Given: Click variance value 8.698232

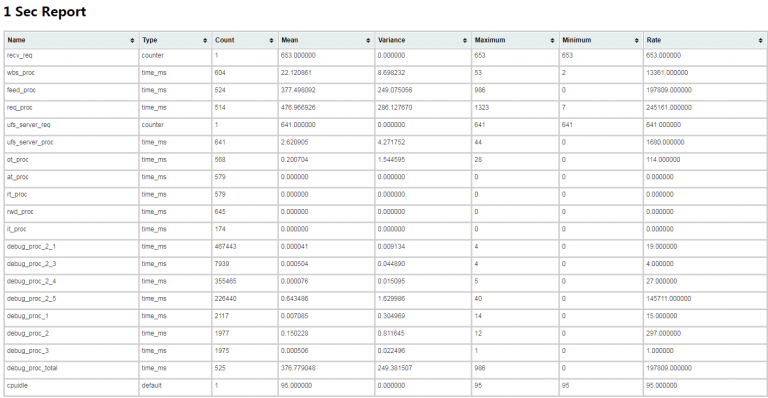Looking at the screenshot, I should tap(391, 73).
